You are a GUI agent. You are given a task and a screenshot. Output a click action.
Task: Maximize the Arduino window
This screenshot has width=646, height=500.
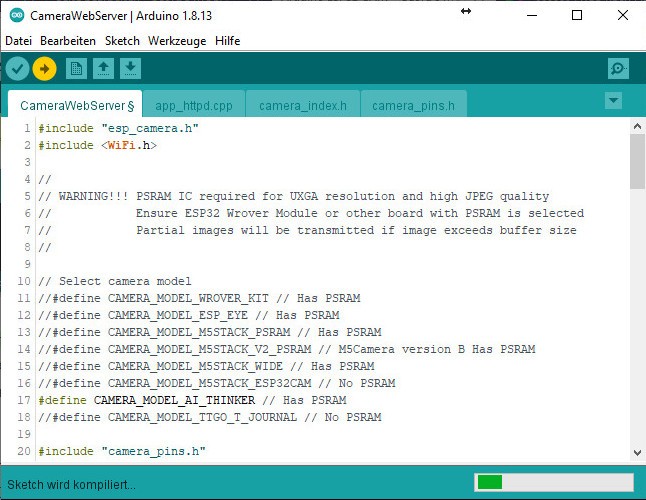(x=577, y=15)
